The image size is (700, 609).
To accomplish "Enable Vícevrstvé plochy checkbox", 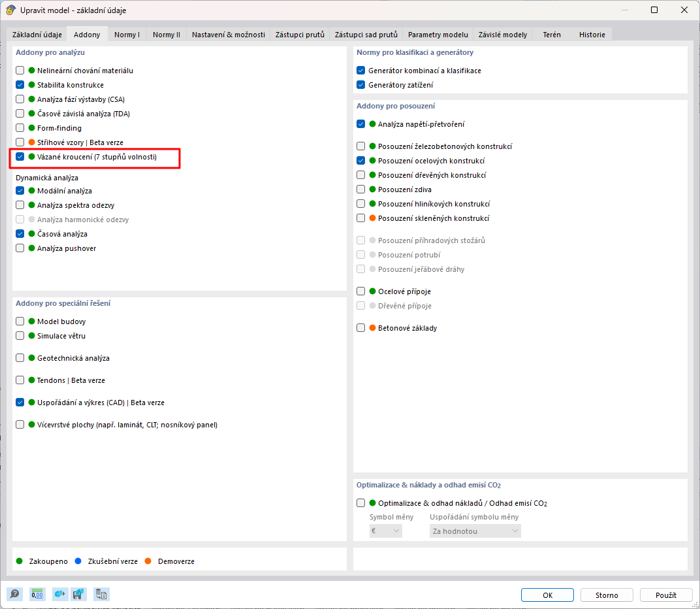I will coord(20,425).
